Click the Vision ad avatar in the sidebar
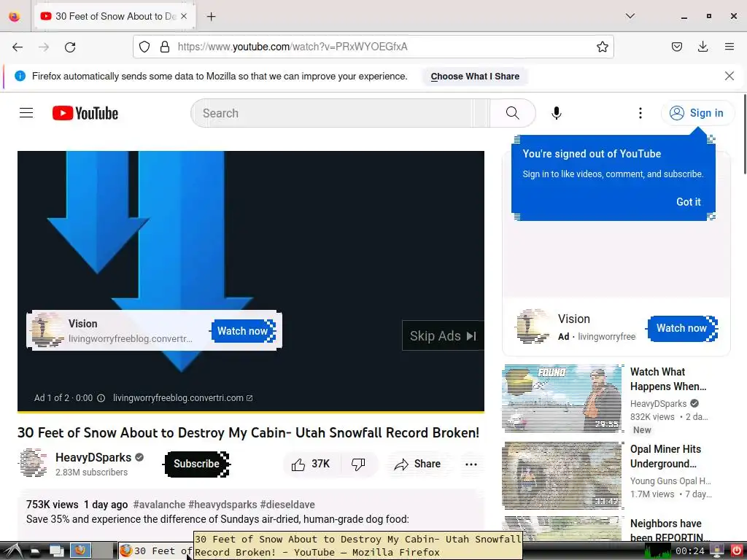This screenshot has height=560, width=747. (532, 327)
